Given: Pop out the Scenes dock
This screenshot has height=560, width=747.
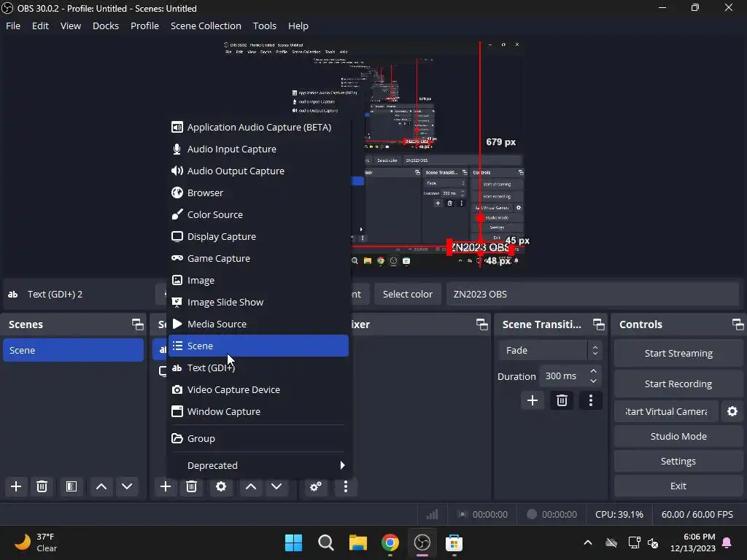Looking at the screenshot, I should 138,324.
